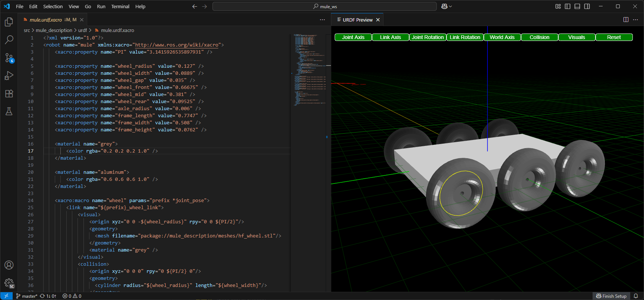Viewport: 644px width, 300px height.
Task: Expand mule.urdf.xacro breadcrumb file
Action: coord(115,30)
